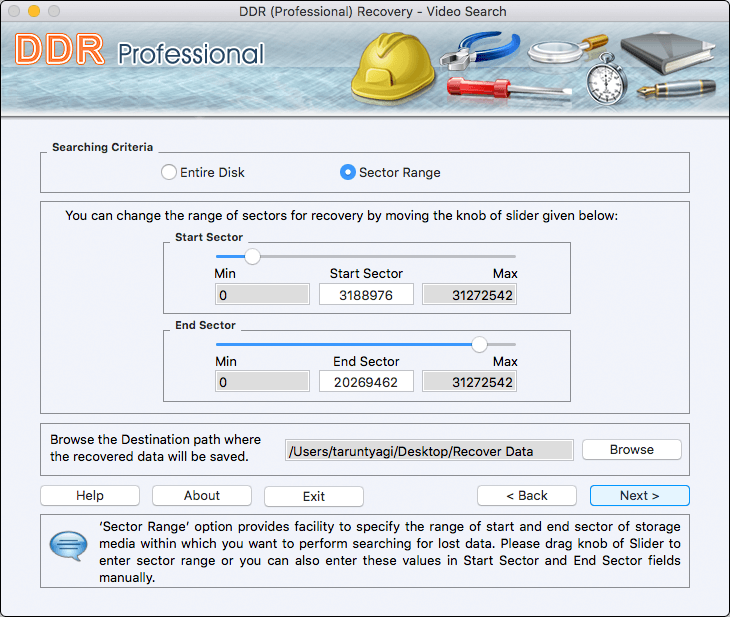Click the stopwatch icon in banner
The width and height of the screenshot is (730, 617).
[606, 80]
